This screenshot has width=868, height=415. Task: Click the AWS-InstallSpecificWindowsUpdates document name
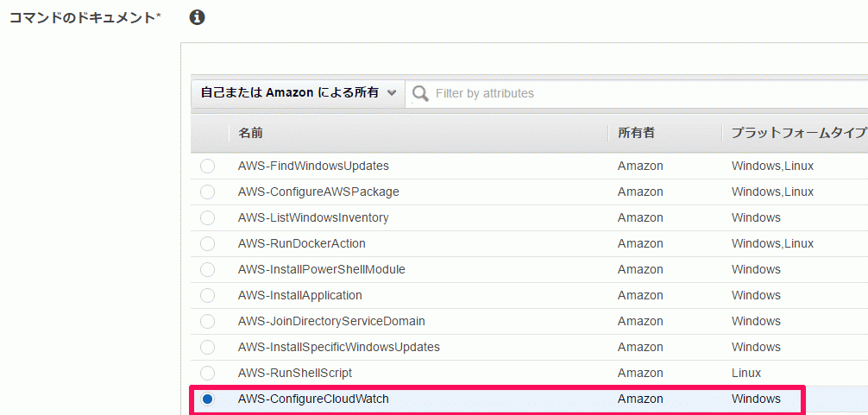click(x=339, y=348)
